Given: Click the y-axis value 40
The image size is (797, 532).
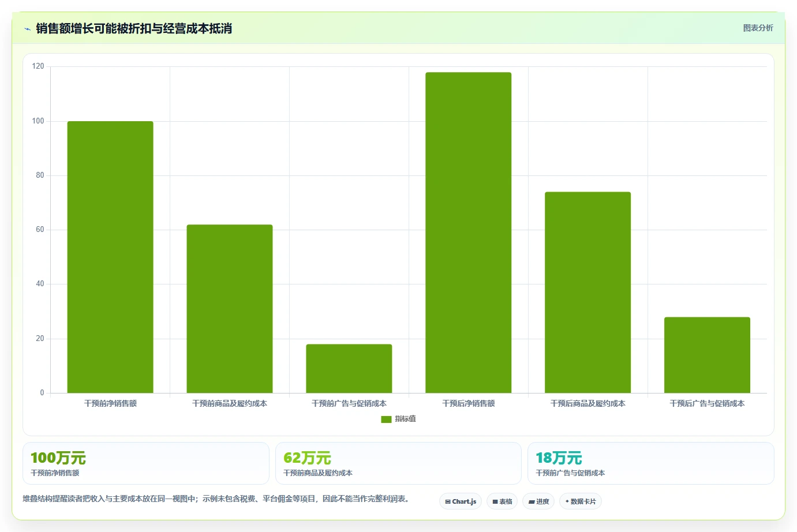Looking at the screenshot, I should coord(40,284).
